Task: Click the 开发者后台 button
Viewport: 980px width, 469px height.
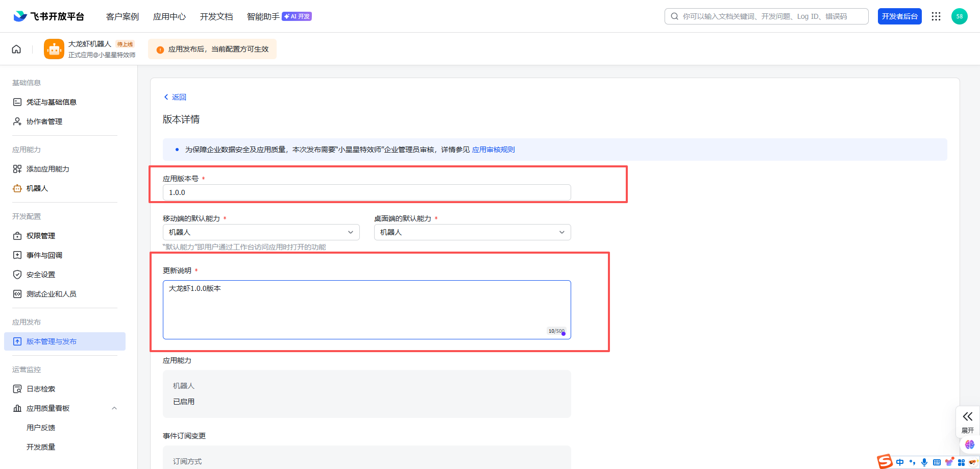Action: click(899, 16)
